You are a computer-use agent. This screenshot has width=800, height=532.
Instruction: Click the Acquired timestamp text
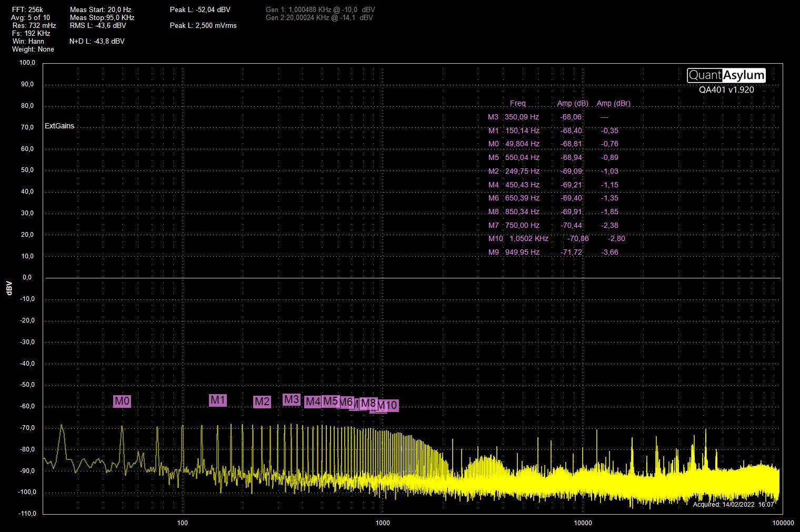733,504
